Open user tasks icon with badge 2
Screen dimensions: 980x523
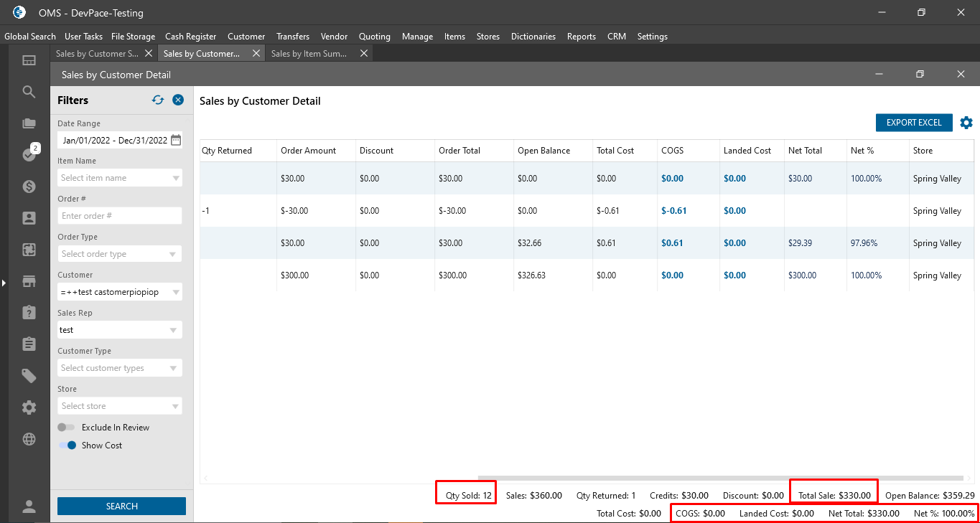click(29, 154)
